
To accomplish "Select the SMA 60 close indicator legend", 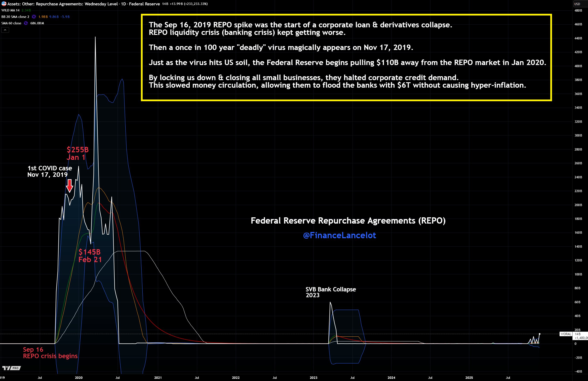I will pos(11,23).
